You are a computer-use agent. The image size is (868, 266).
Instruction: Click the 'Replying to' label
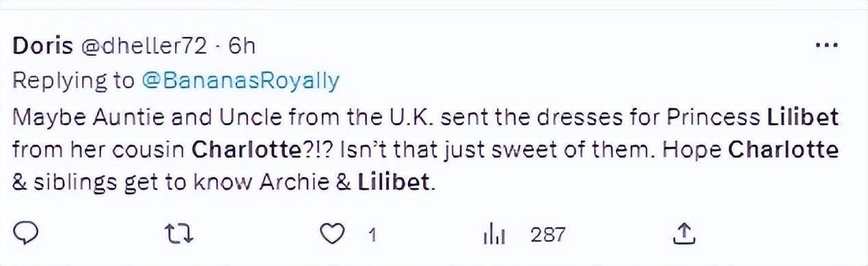(74, 81)
